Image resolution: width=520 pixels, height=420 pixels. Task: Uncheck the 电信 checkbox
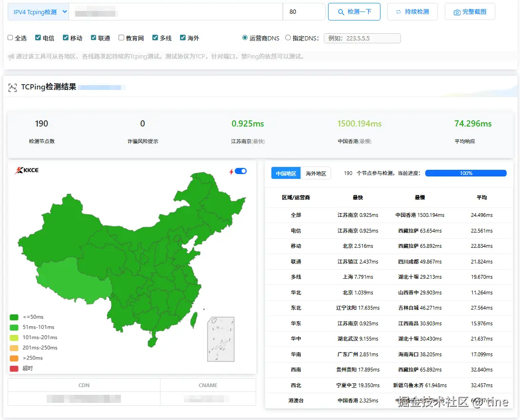tap(38, 38)
